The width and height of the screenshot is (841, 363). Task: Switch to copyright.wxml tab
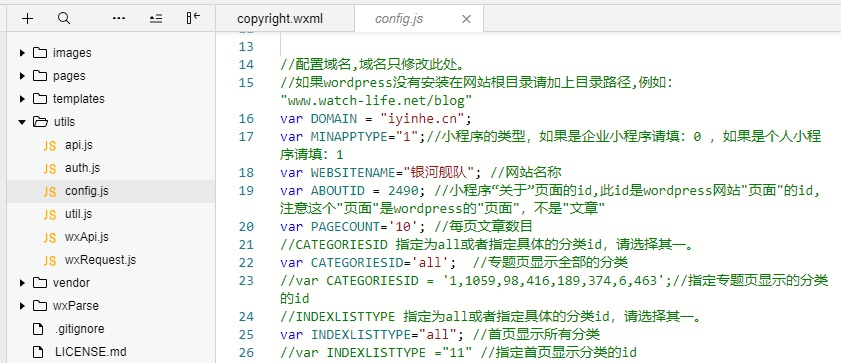[x=280, y=19]
